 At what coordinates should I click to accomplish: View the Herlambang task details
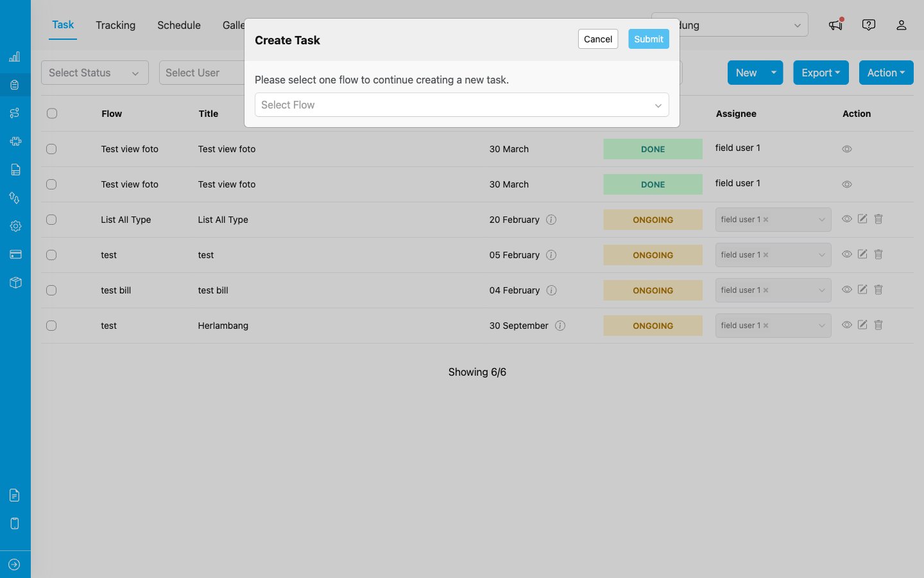[847, 325]
